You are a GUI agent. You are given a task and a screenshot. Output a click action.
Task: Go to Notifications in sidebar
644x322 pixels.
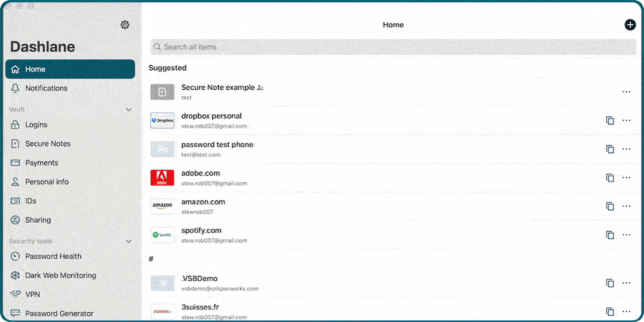tap(46, 88)
